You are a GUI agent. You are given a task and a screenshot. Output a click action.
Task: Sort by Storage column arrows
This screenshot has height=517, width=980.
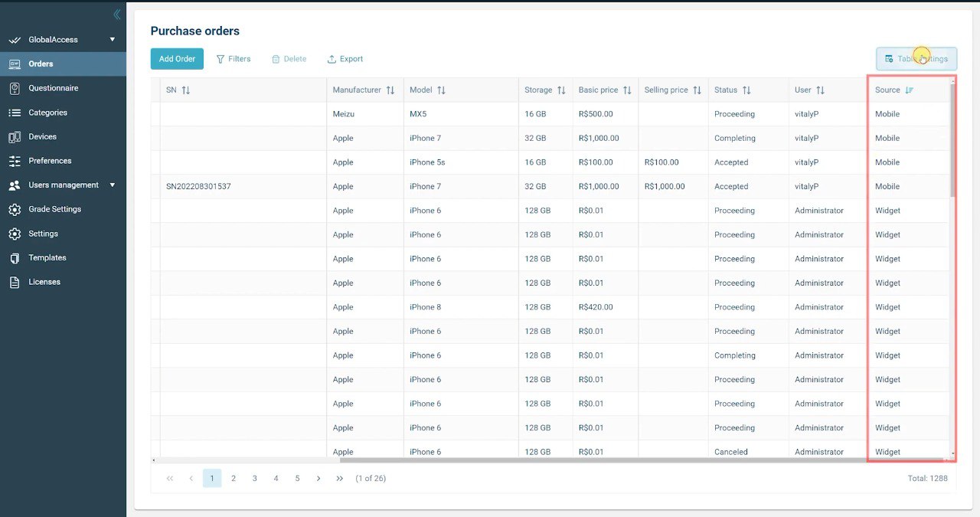pyautogui.click(x=561, y=90)
